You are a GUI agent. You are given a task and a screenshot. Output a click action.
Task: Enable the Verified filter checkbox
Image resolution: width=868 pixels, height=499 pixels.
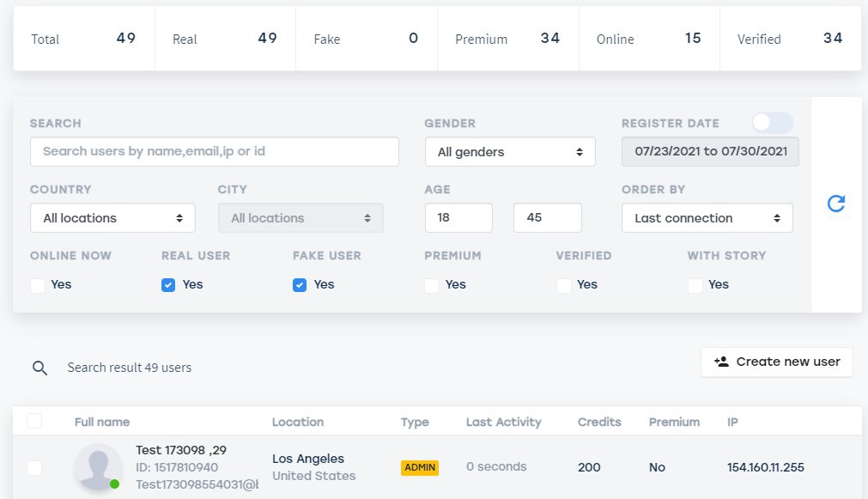click(563, 285)
